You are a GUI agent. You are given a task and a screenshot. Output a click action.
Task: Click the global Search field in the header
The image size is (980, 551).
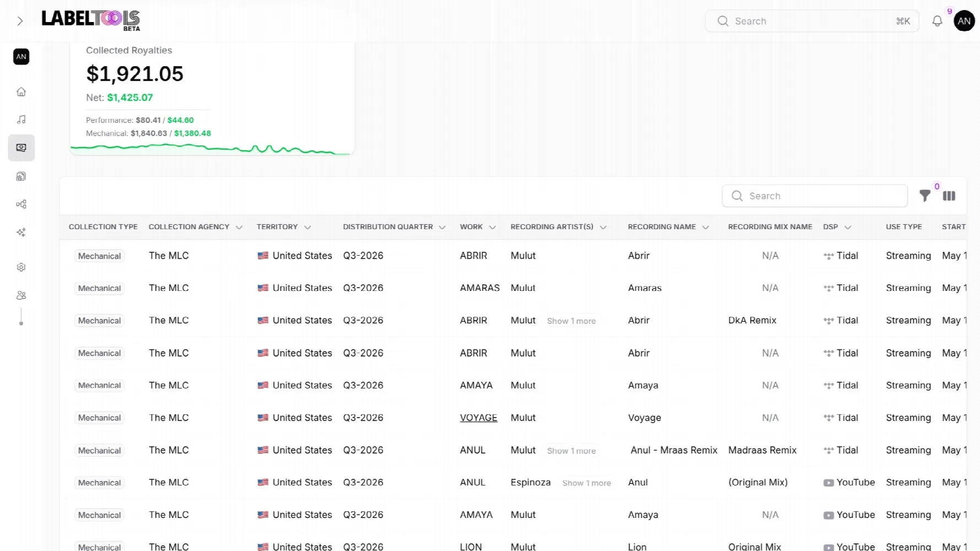pyautogui.click(x=812, y=21)
